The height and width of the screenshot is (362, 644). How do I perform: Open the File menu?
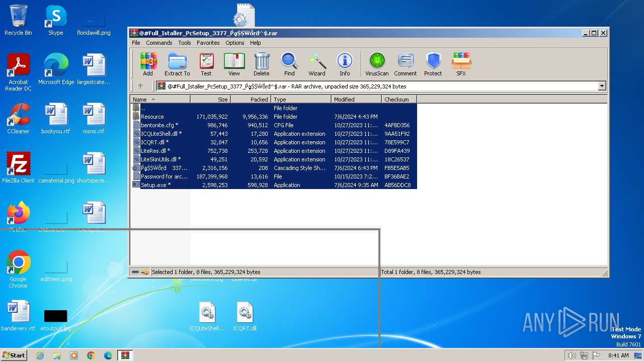(x=136, y=43)
